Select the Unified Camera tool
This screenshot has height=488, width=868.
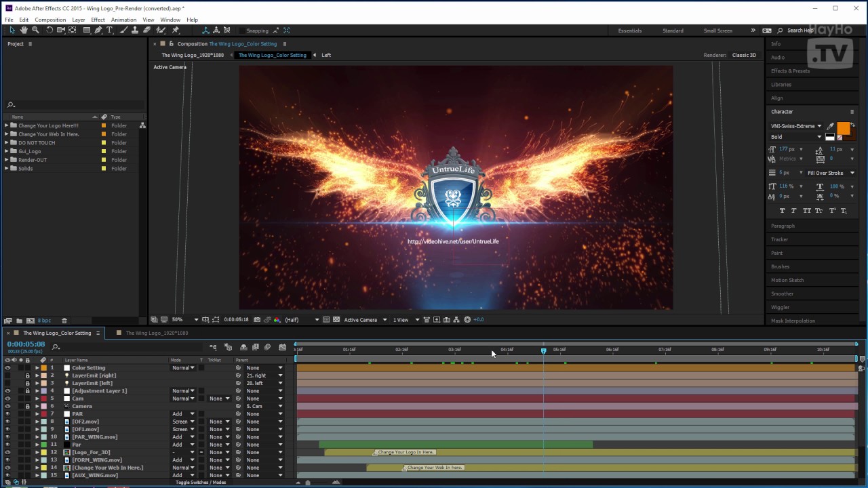point(61,30)
